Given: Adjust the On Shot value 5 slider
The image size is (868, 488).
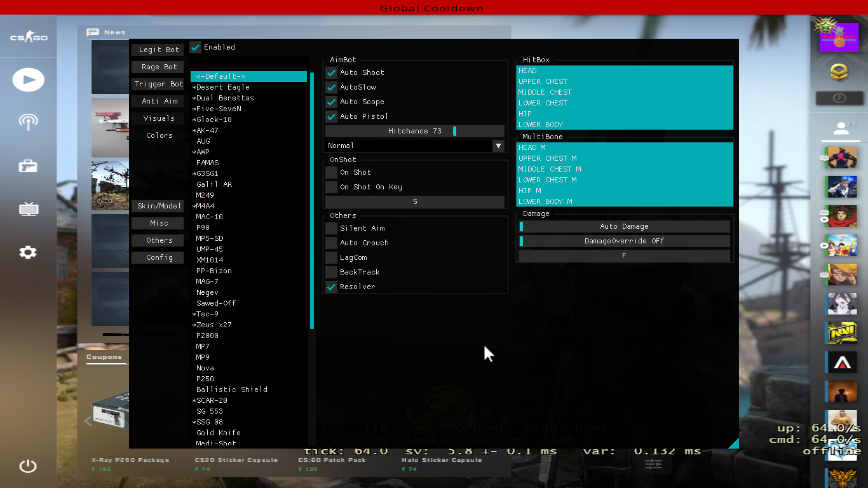Looking at the screenshot, I should 415,201.
